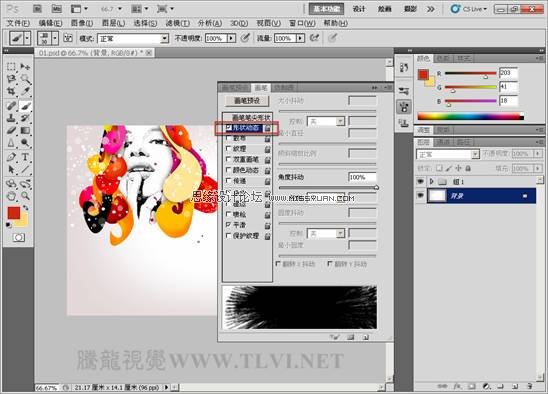
Task: Enable the 保护纹理 checkbox
Action: coord(229,236)
